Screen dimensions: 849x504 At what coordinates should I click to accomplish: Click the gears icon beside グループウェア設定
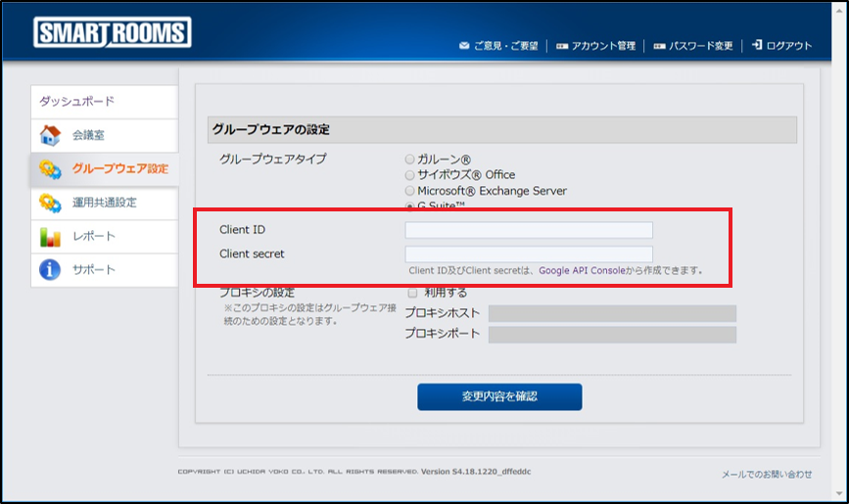50,169
